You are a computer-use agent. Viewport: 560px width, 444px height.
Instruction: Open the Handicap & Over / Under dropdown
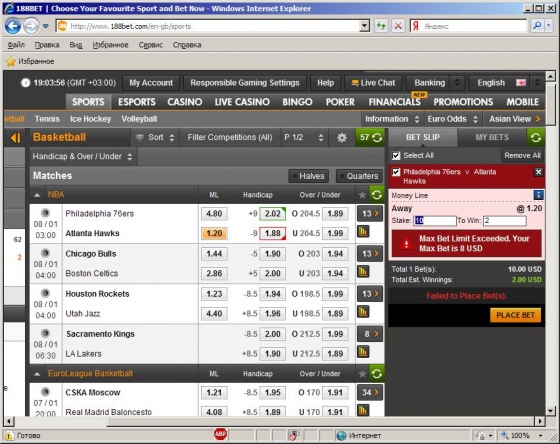tap(82, 156)
